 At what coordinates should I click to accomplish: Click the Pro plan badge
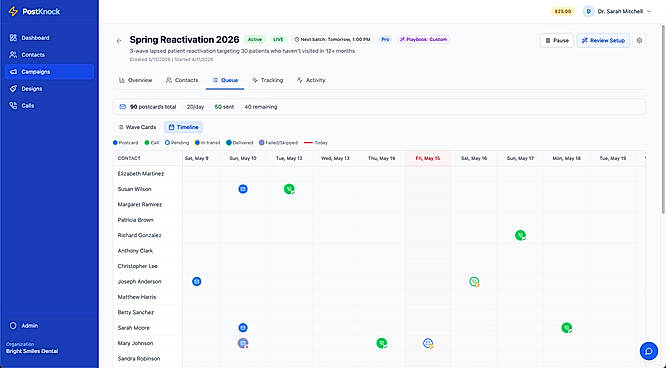[385, 40]
